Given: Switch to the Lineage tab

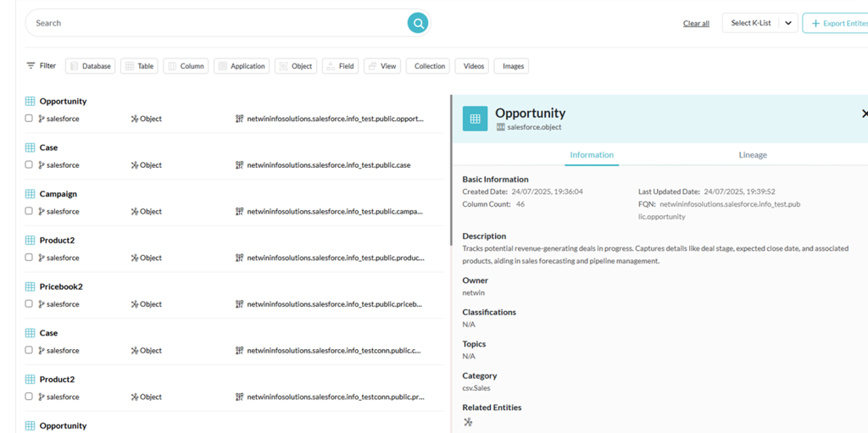Looking at the screenshot, I should click(x=752, y=155).
